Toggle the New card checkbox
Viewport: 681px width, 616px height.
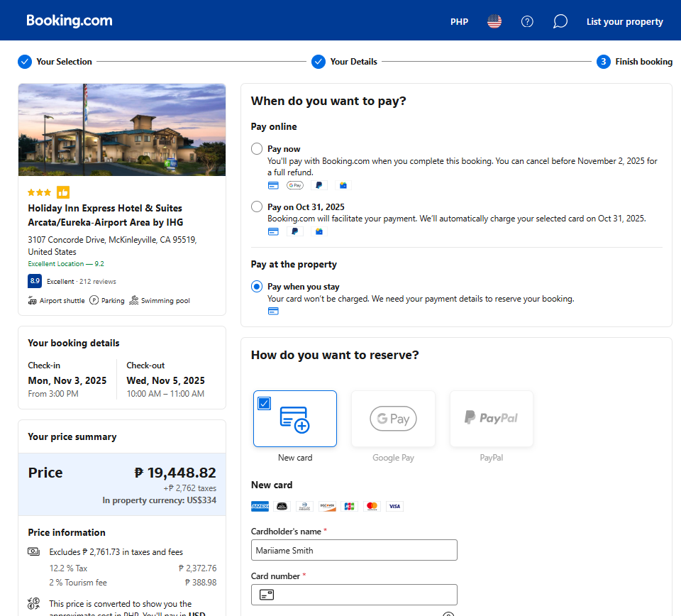[x=265, y=403]
